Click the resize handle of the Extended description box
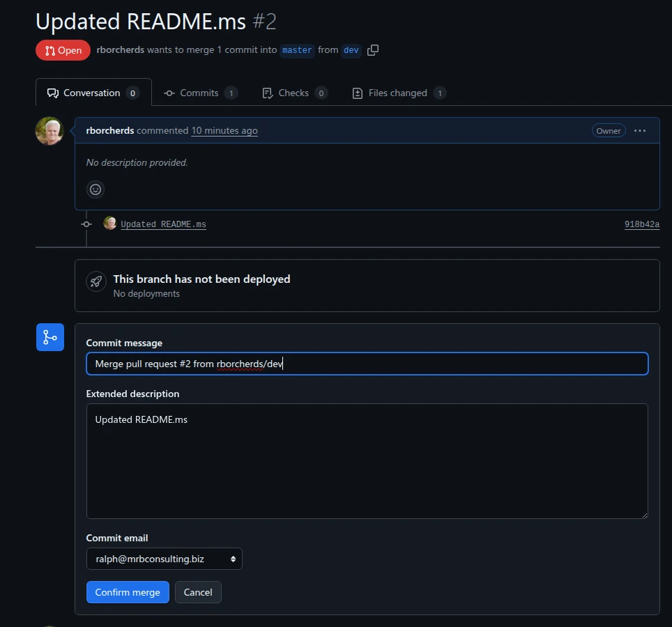Screen dimensions: 672x627 point(645,516)
